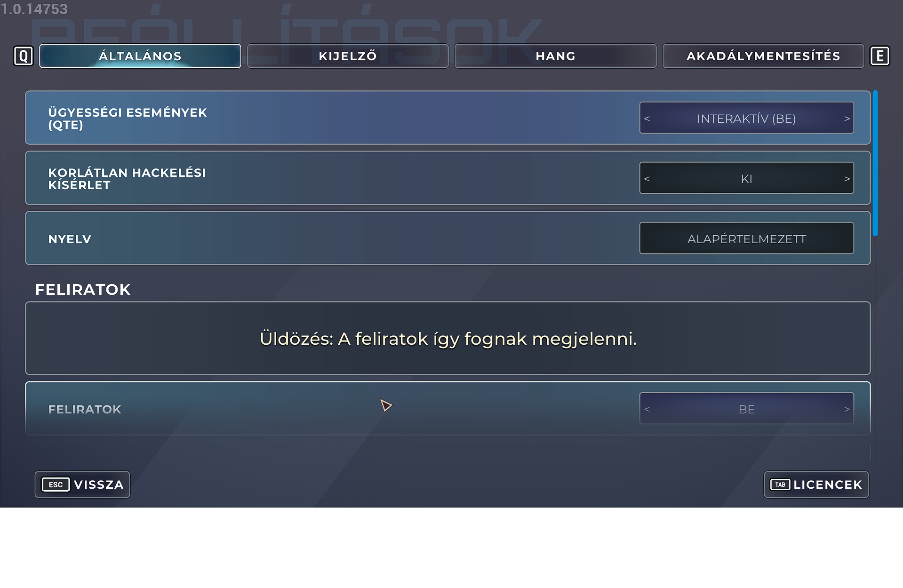Switch to the Kijelző tab
The image size is (903, 588).
tap(348, 56)
